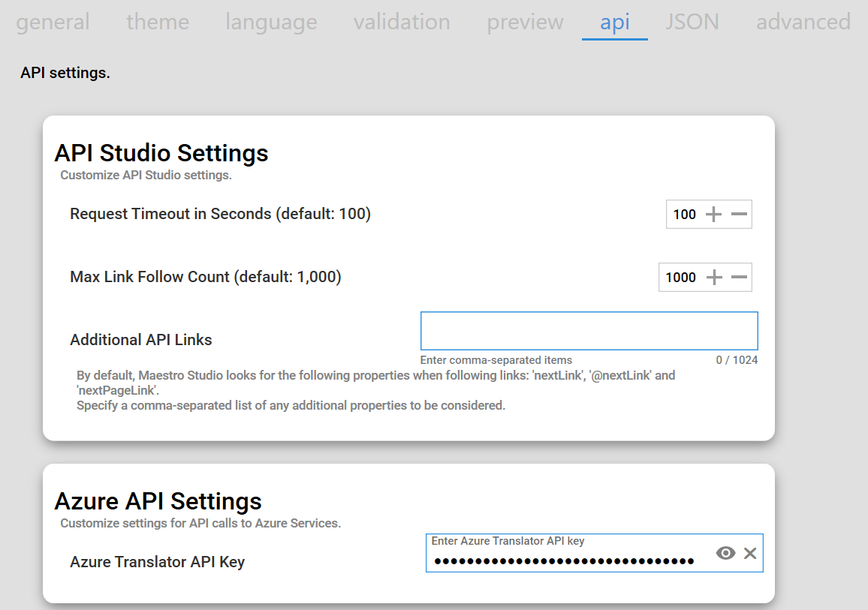Go to the validation tab
Image resolution: width=868 pixels, height=610 pixels.
[x=402, y=23]
